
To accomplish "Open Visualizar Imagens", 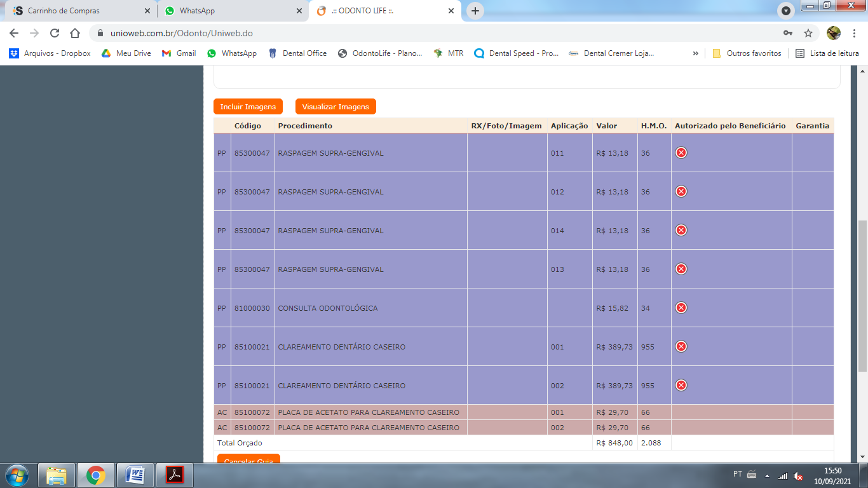I will click(336, 107).
